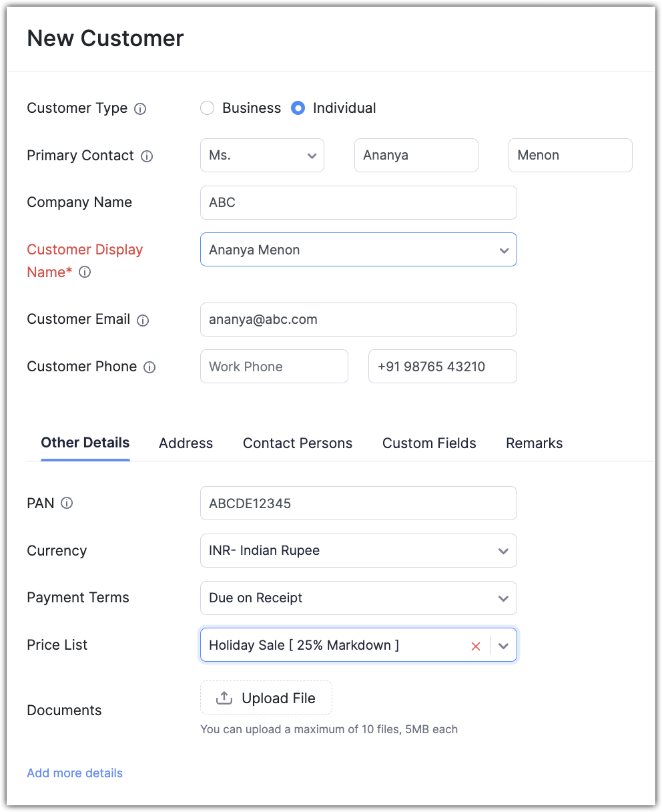Click the Work Phone input field
The height and width of the screenshot is (812, 662).
click(x=274, y=367)
